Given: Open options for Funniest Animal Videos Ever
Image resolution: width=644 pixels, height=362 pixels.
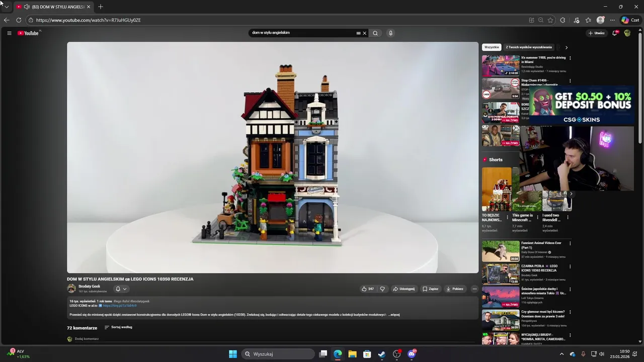Looking at the screenshot, I should (x=570, y=243).
